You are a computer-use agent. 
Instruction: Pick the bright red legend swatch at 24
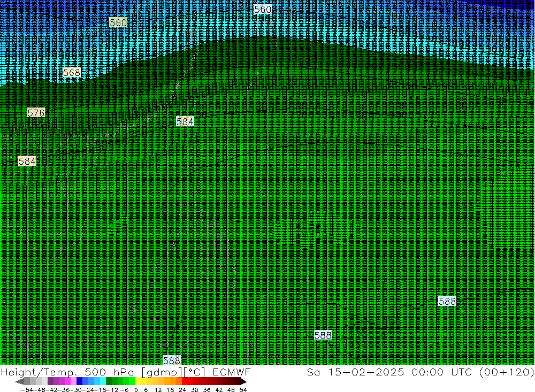[184, 381]
